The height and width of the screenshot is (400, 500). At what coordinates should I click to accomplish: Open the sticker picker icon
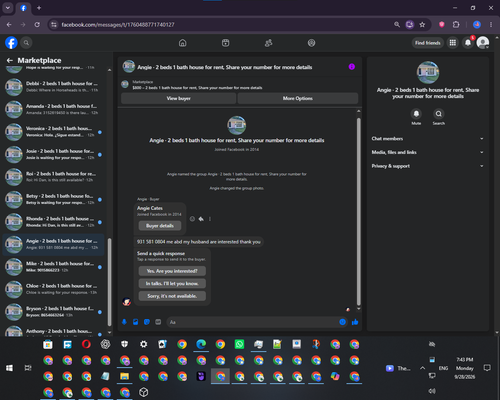click(147, 322)
